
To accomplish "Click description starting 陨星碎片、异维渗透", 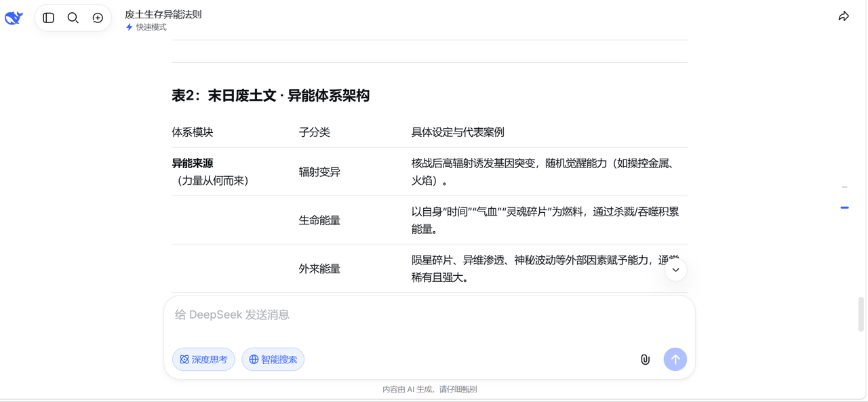I will coord(545,269).
